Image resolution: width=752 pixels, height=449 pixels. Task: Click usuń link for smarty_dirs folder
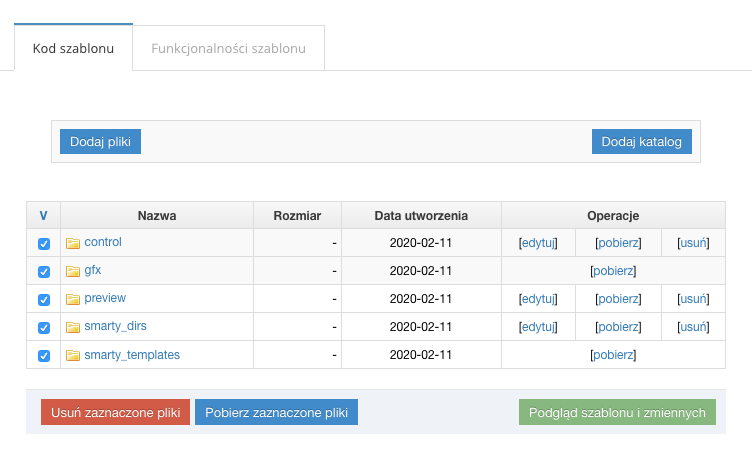click(693, 327)
